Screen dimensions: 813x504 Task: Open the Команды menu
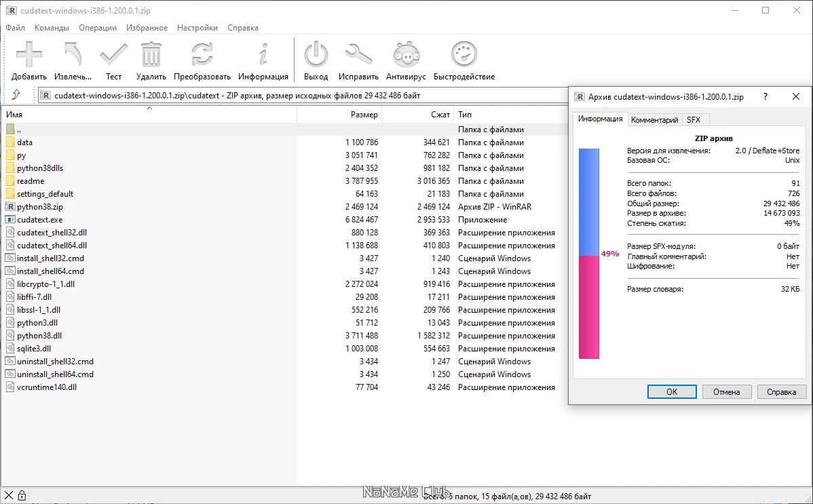pyautogui.click(x=52, y=28)
